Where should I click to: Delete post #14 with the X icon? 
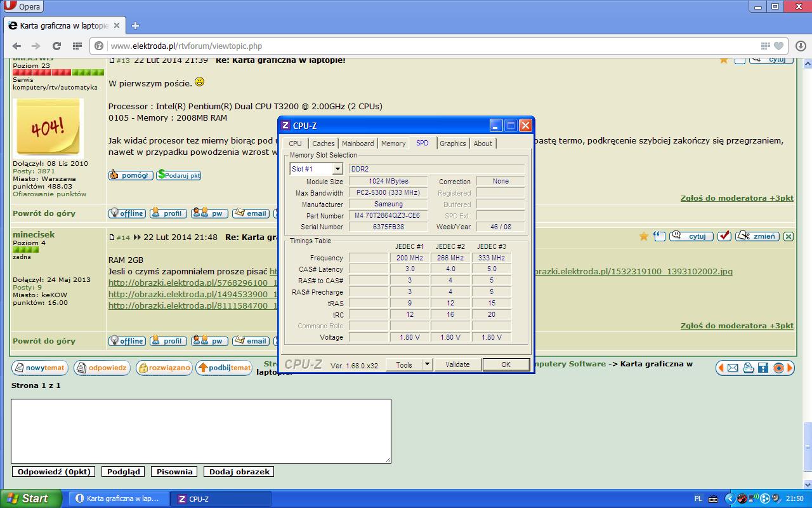point(789,236)
